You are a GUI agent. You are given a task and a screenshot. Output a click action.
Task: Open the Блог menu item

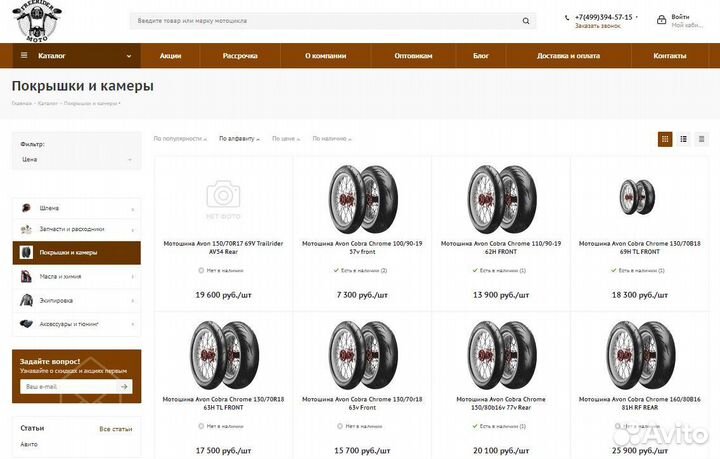[x=481, y=56]
